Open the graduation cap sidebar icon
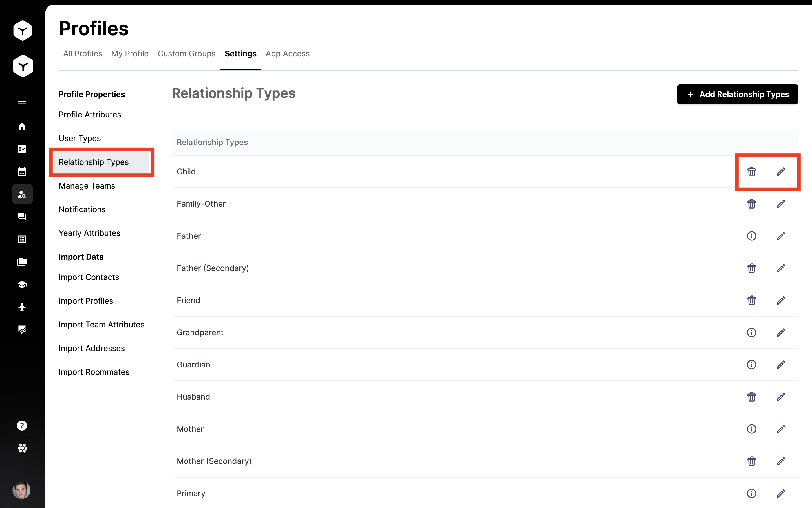Screen dimensions: 812x508 tap(22, 284)
